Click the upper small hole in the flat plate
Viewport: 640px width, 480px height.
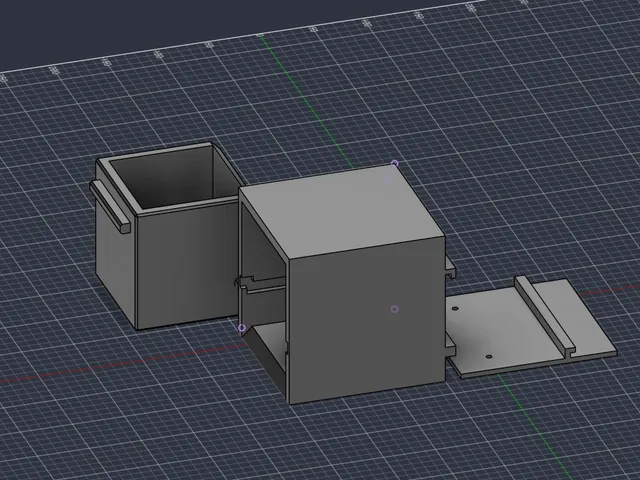point(456,309)
